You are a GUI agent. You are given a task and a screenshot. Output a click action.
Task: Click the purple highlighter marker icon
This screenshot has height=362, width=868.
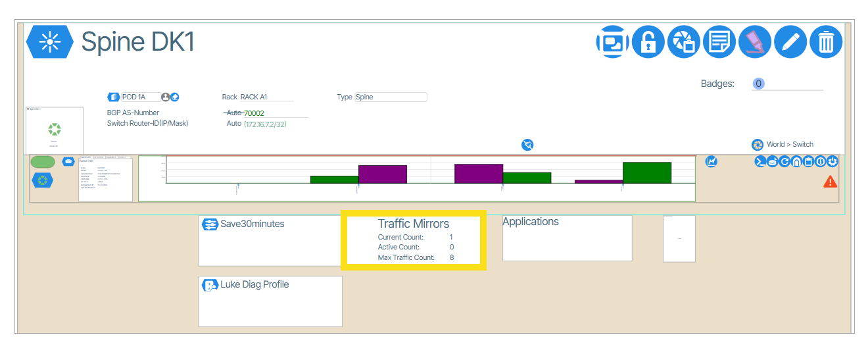[754, 43]
